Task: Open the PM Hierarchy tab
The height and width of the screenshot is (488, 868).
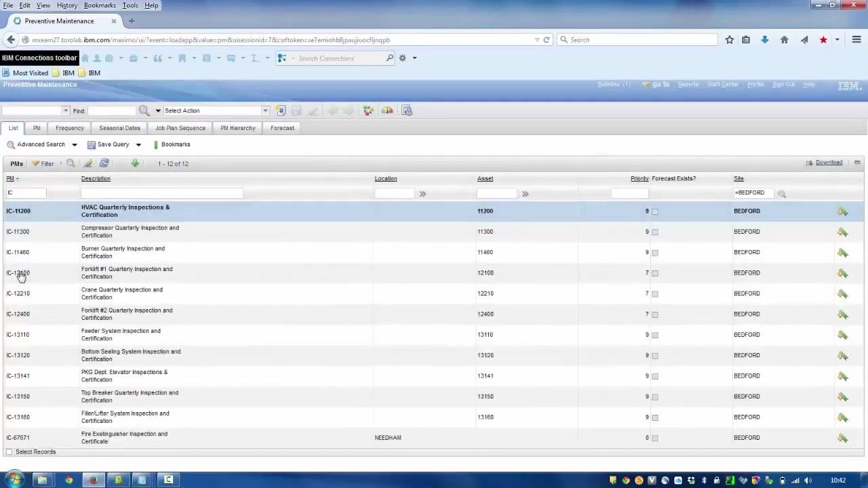Action: (238, 128)
